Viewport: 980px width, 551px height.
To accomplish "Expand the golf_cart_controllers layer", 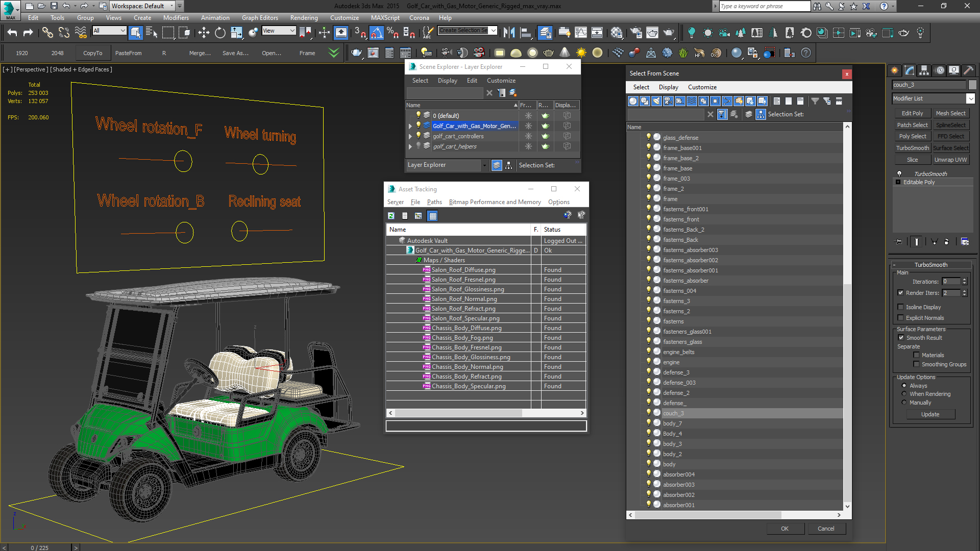I will 410,136.
